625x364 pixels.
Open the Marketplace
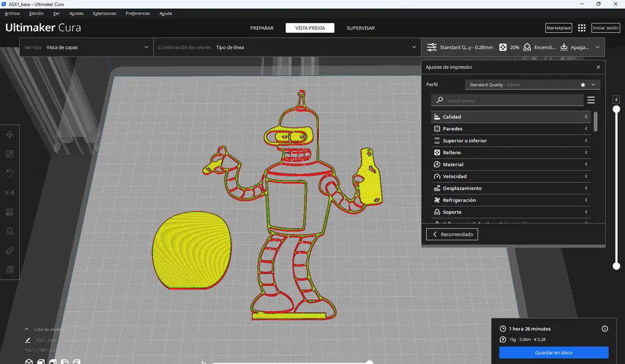coord(558,27)
